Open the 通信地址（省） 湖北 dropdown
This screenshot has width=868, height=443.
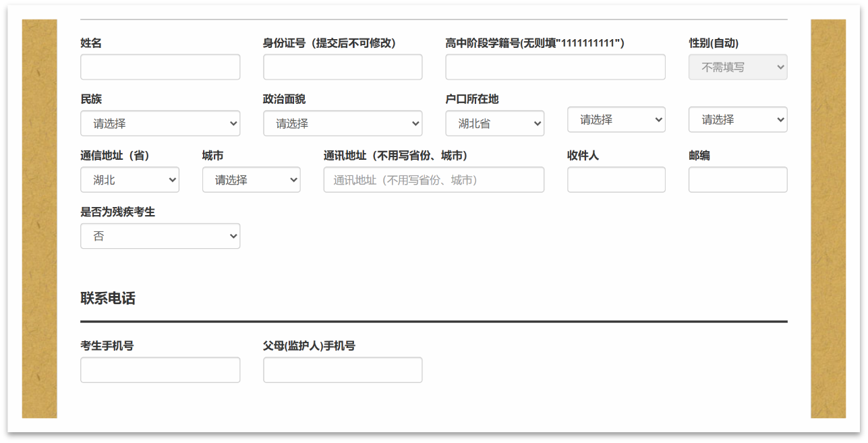click(x=129, y=180)
